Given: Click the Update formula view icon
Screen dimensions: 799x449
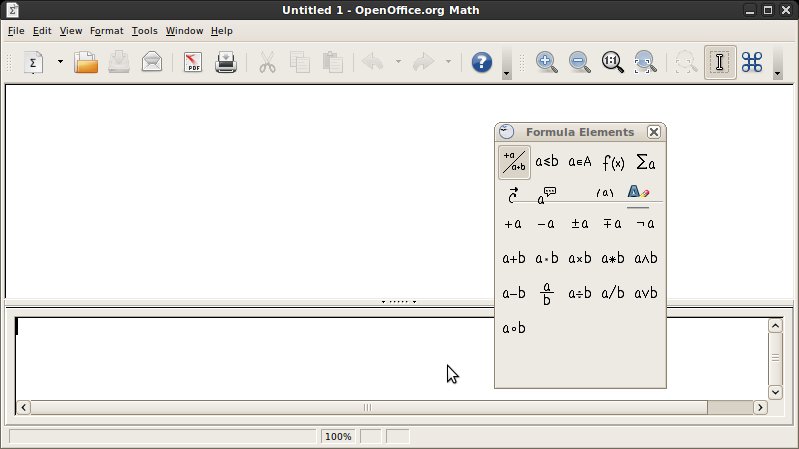Looking at the screenshot, I should [x=686, y=63].
